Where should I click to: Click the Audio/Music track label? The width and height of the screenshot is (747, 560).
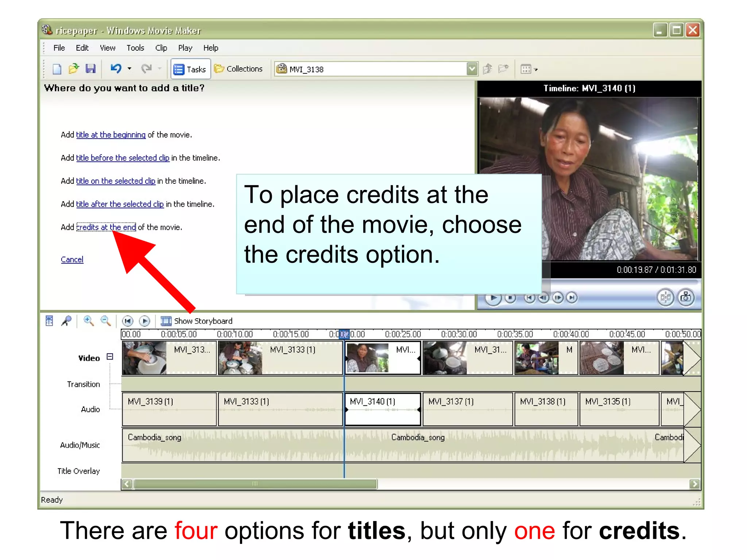click(80, 445)
